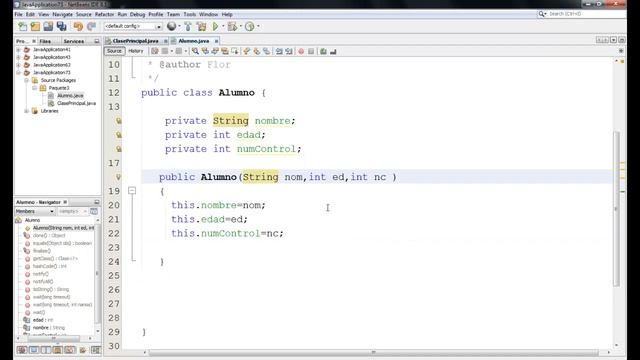Toggle the fourth Navigator filter button at bottom
Image resolution: width=640 pixels, height=360 pixels.
[x=58, y=350]
